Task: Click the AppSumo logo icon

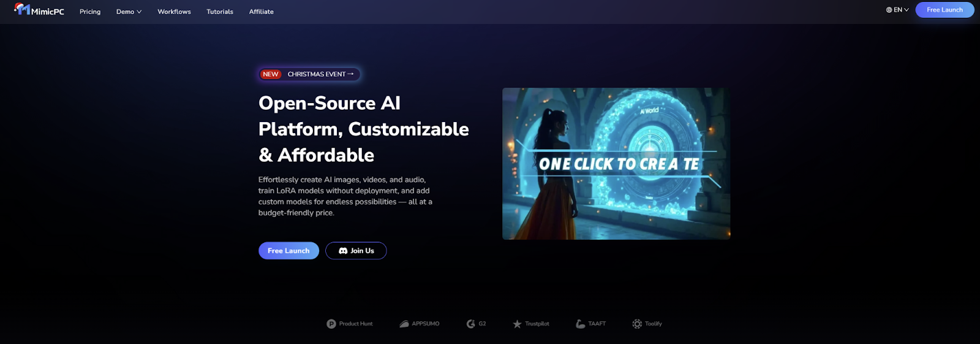Action: pyautogui.click(x=404, y=324)
